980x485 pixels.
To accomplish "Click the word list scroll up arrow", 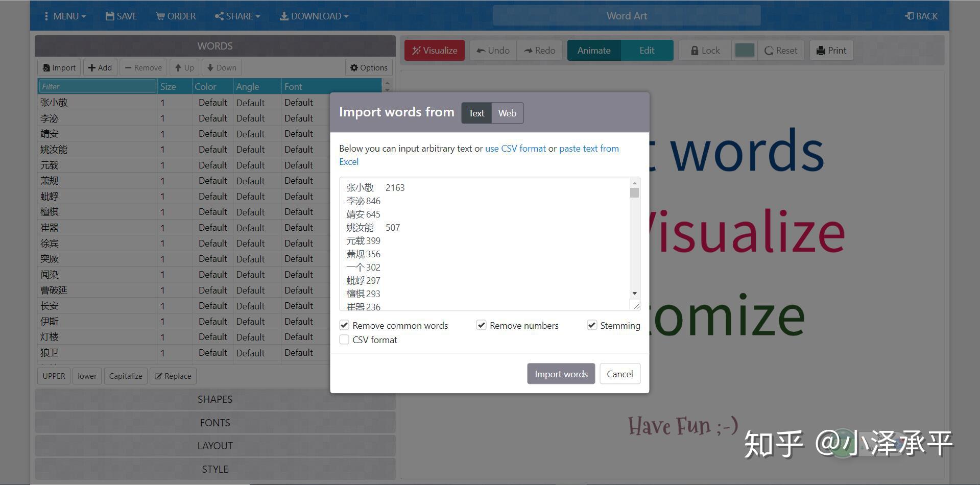I will click(x=387, y=83).
